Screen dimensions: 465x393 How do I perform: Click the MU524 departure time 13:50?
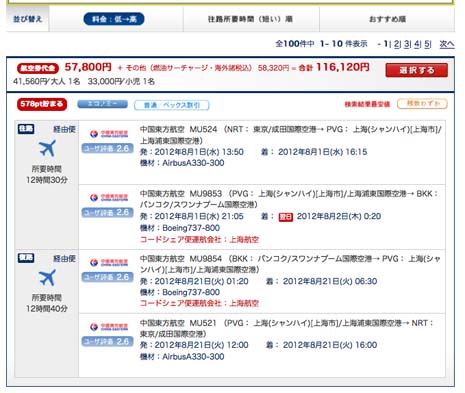[x=233, y=152]
